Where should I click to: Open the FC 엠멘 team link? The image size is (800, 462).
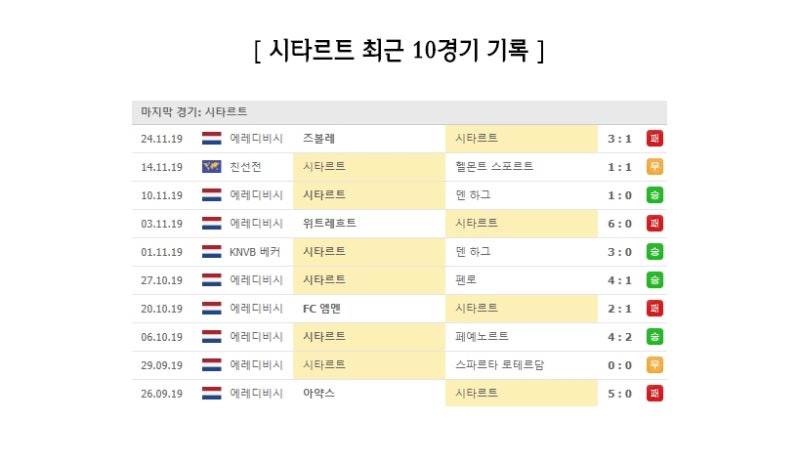point(321,309)
